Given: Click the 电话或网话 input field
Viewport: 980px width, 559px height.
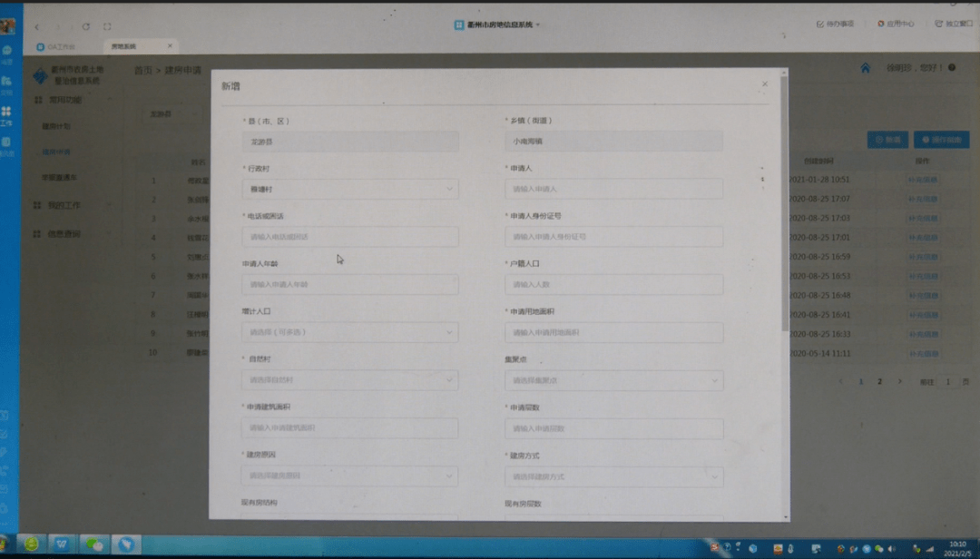Looking at the screenshot, I should click(x=349, y=237).
